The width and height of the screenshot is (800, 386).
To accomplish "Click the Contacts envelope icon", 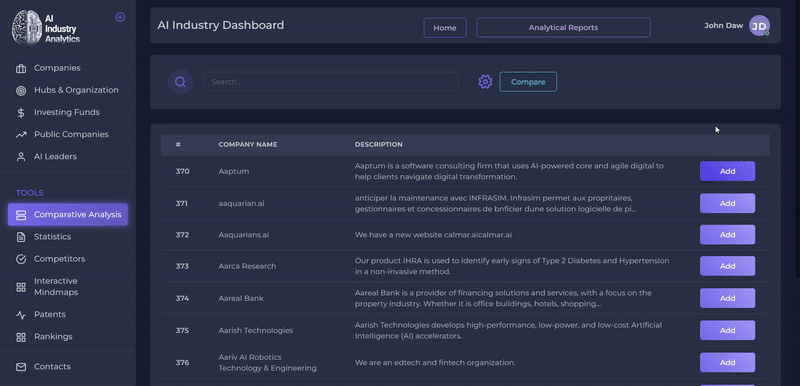I will tap(21, 367).
